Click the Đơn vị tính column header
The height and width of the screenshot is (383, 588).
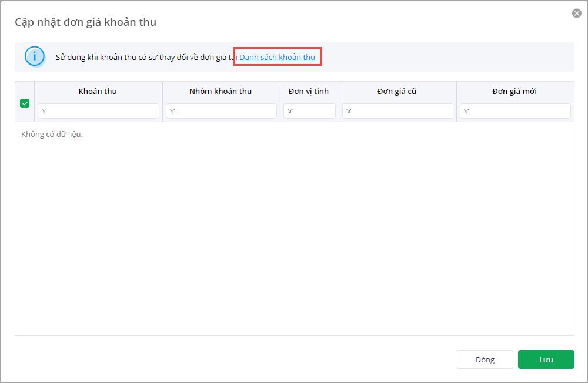click(x=309, y=91)
